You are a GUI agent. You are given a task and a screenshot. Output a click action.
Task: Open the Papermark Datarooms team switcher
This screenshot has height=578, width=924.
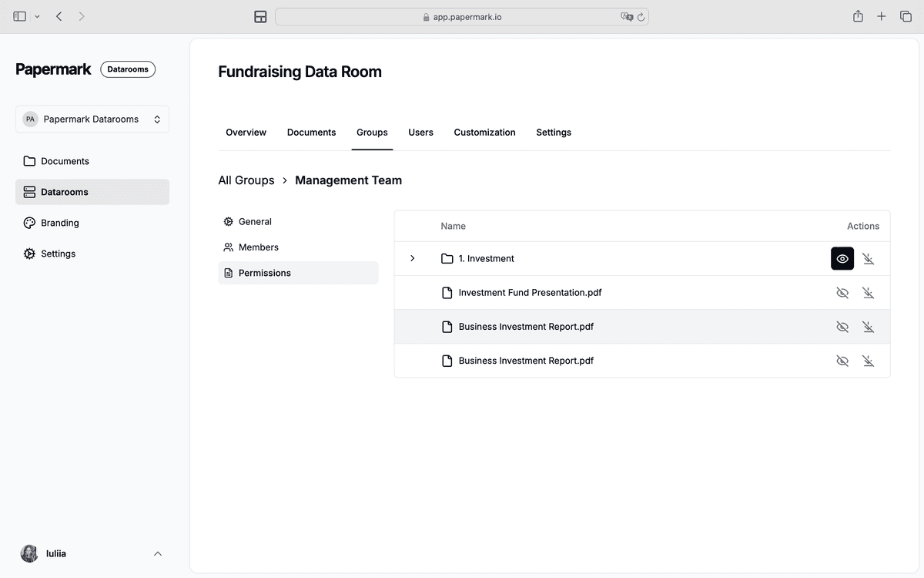click(92, 119)
